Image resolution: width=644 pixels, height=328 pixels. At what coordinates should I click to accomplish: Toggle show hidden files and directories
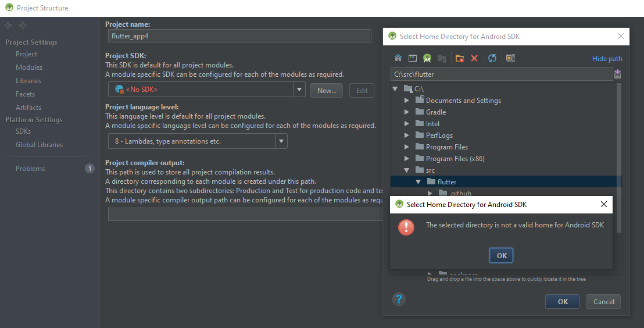pos(510,58)
